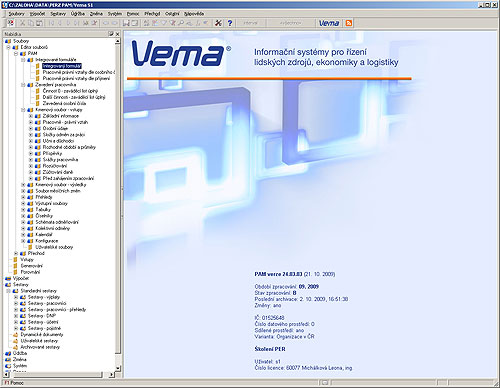Collapse 'Standardní sestavy' node
Screen dimensions: 500x388
(9, 291)
